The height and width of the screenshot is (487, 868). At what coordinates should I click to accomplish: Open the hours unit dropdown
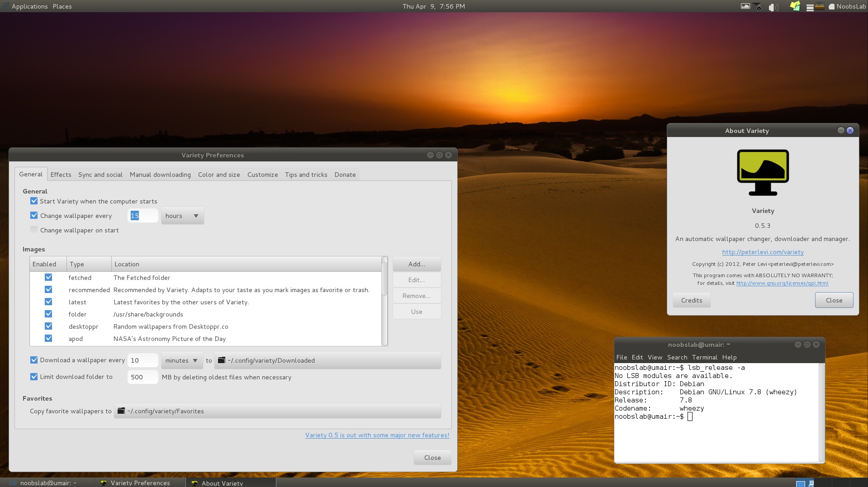pyautogui.click(x=182, y=216)
